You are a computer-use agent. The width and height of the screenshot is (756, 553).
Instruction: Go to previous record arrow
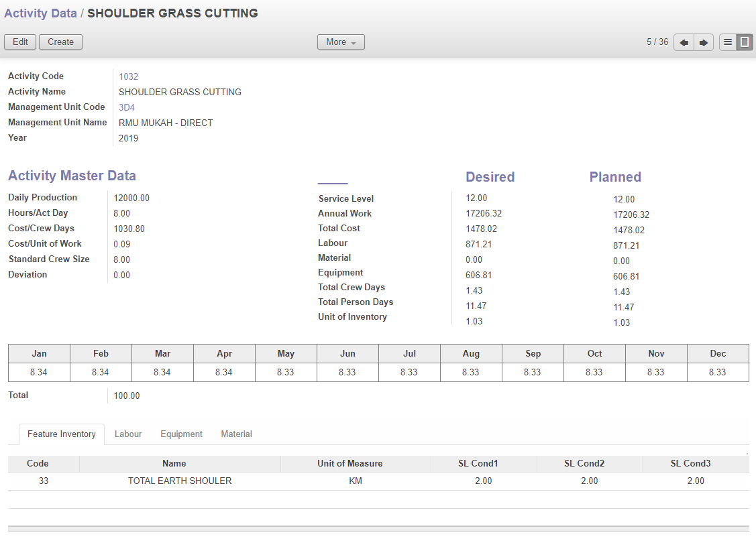pyautogui.click(x=684, y=42)
